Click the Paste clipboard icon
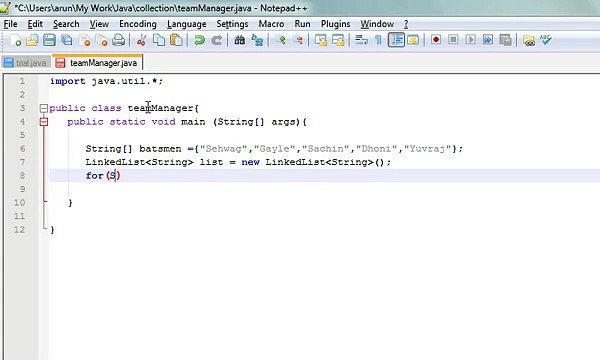The image size is (600, 360). [176, 40]
